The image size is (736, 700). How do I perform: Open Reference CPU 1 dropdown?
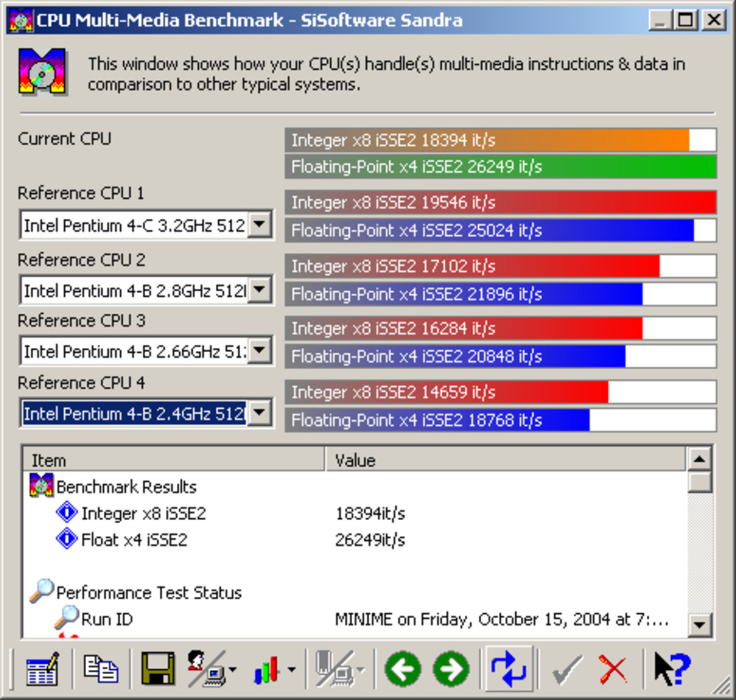coord(260,225)
